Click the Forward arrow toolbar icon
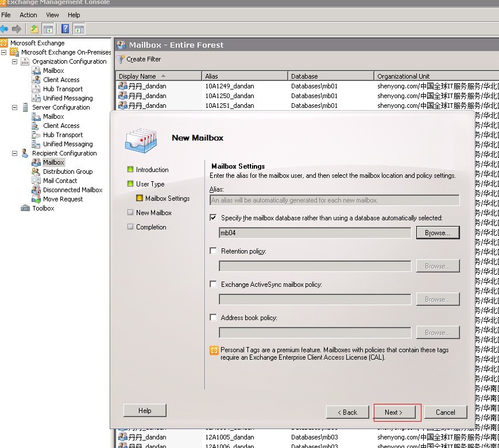The width and height of the screenshot is (499, 448). tap(17, 29)
